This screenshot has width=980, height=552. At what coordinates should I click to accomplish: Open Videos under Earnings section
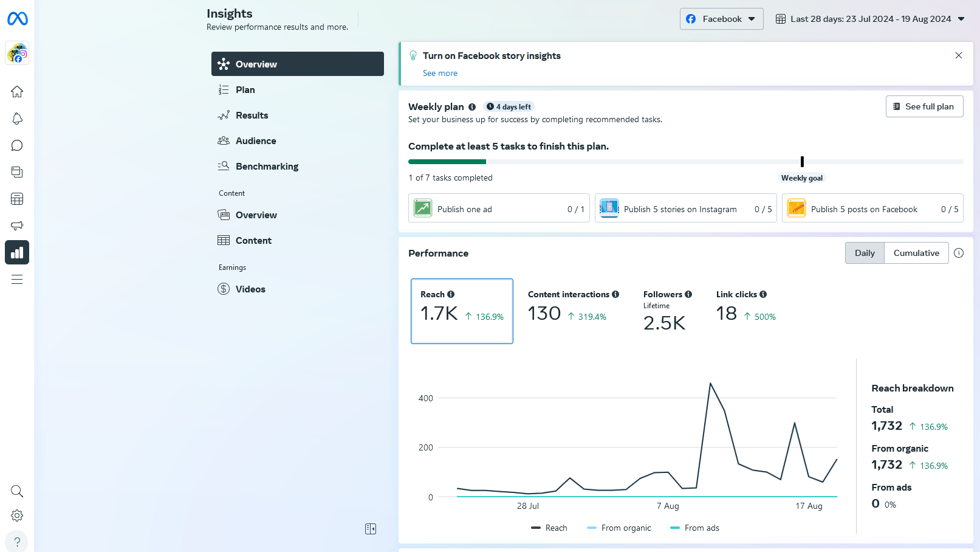(x=298, y=289)
